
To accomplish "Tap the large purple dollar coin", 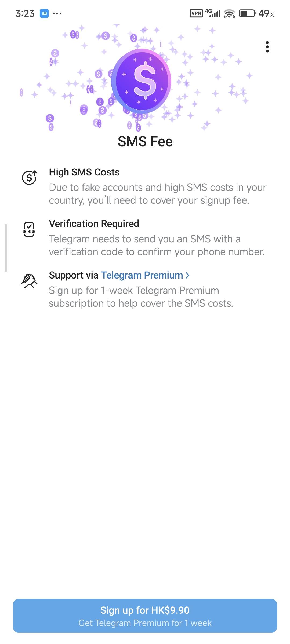I will click(141, 81).
